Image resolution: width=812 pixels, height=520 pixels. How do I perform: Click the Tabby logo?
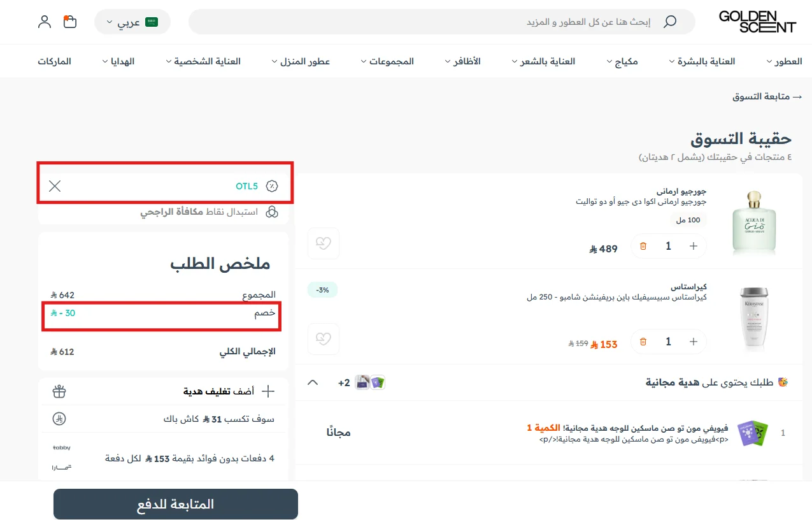click(x=62, y=448)
